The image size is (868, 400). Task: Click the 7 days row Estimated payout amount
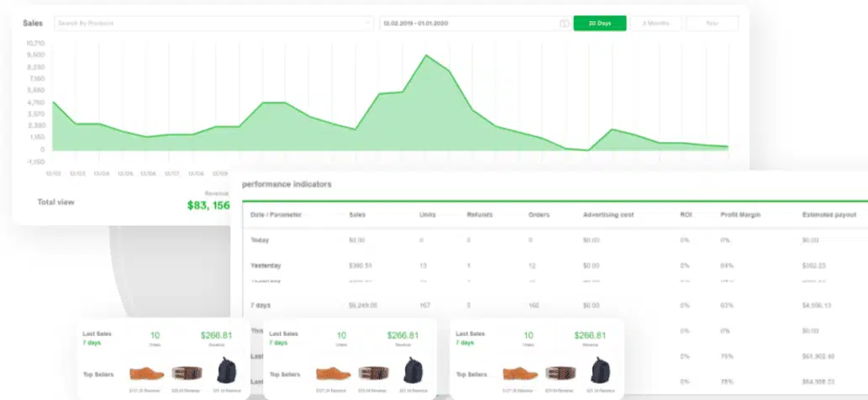pos(817,305)
